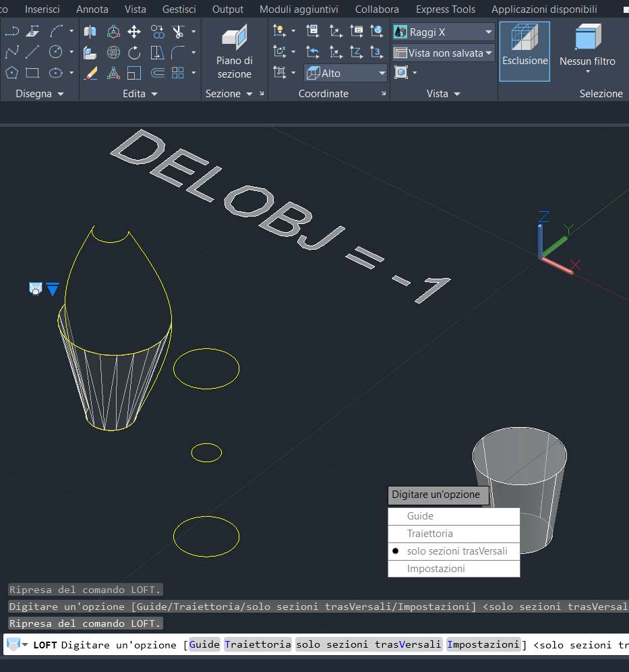
Task: Open the Annota ribbon tab
Action: coord(92,9)
